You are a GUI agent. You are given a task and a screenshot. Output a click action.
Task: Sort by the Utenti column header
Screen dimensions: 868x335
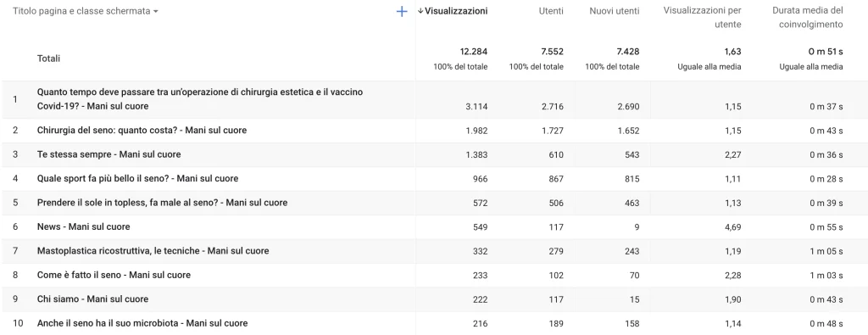click(551, 10)
